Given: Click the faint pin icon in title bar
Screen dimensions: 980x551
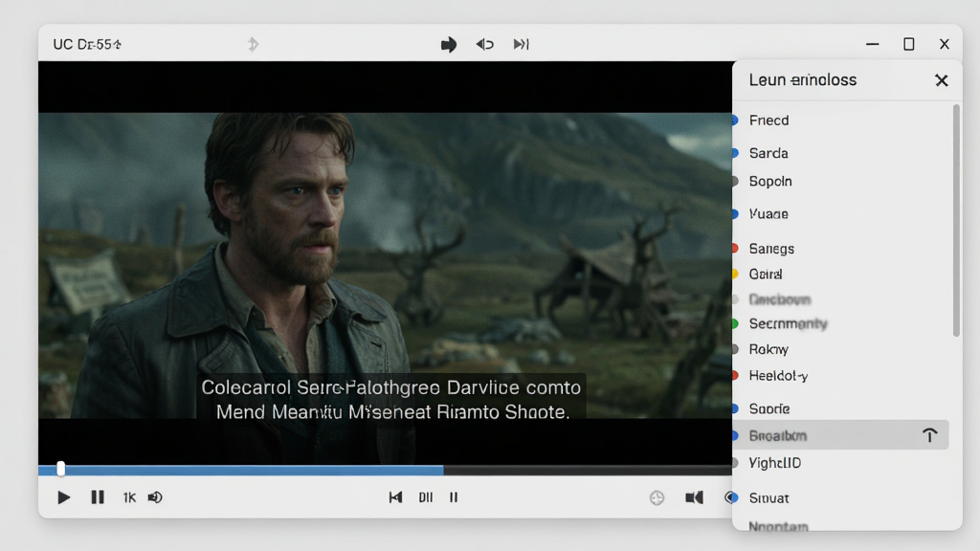Looking at the screenshot, I should (253, 44).
